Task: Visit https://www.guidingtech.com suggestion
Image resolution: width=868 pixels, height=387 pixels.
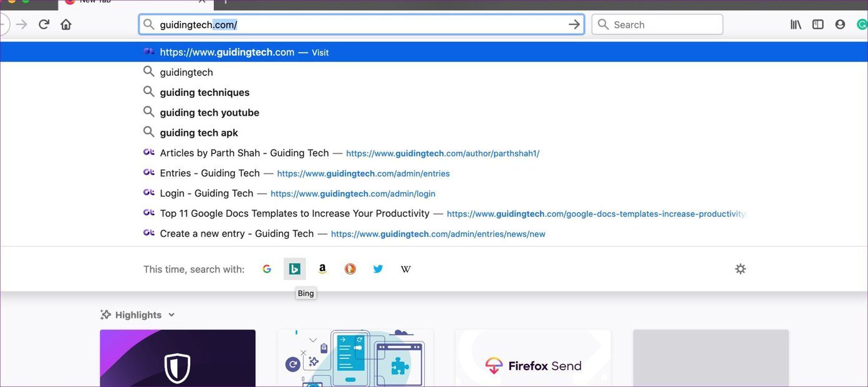Action: 434,52
